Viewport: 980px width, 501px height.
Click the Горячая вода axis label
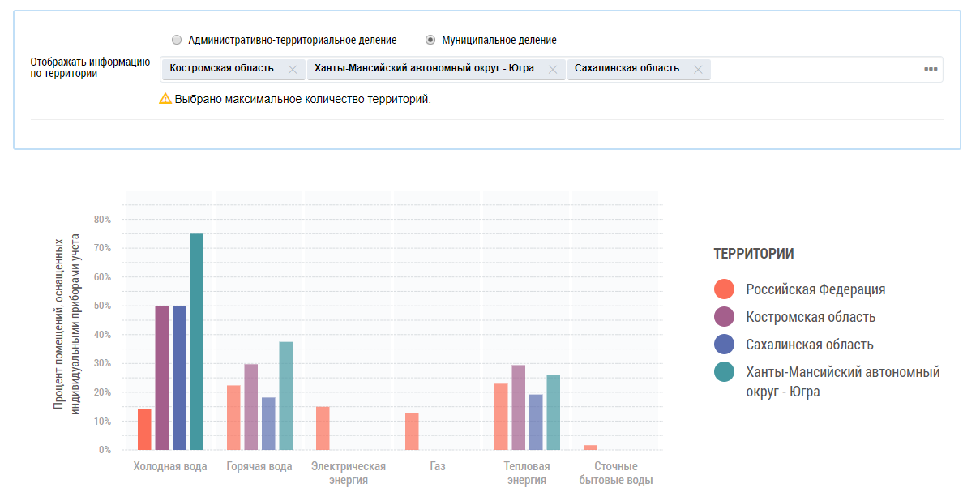(259, 467)
